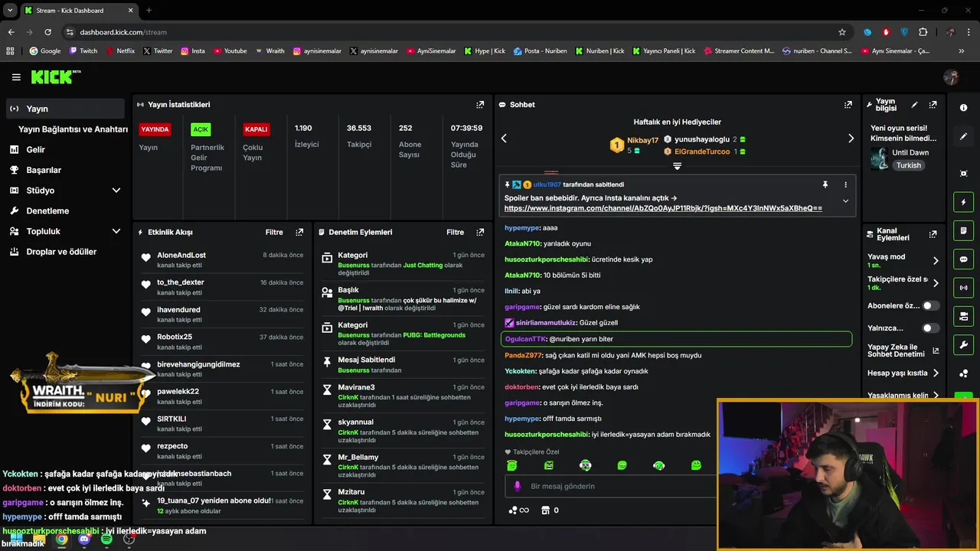980x551 pixels.
Task: Open Hesap yaşı kısıtla chevron
Action: (x=936, y=373)
